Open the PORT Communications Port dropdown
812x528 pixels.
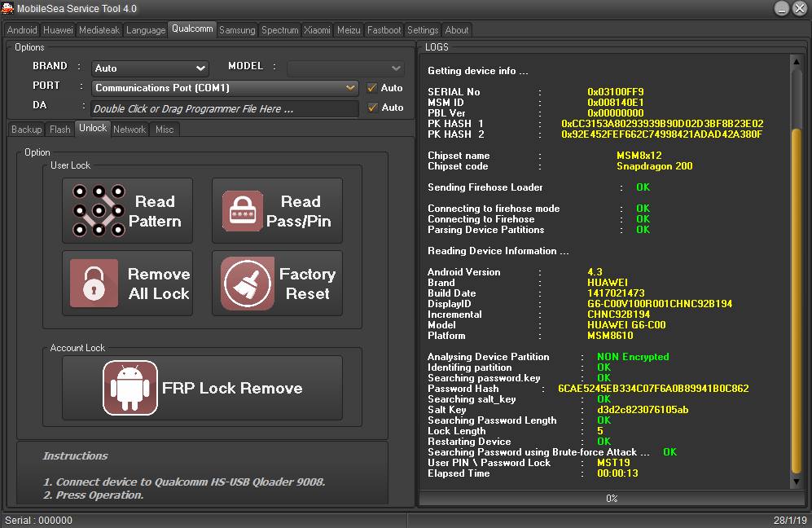click(x=226, y=87)
